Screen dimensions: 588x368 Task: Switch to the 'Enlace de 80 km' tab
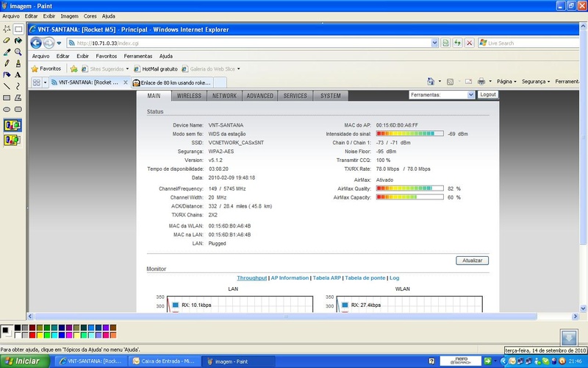pos(173,82)
